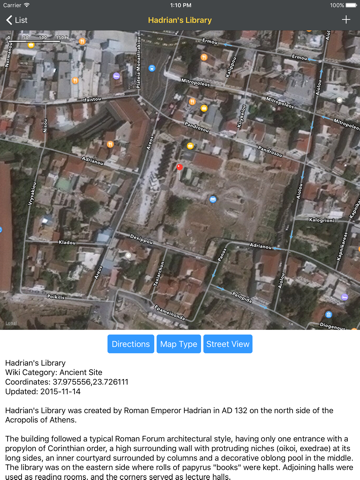360x480 pixels.
Task: Open the Map Type options
Action: point(179,344)
